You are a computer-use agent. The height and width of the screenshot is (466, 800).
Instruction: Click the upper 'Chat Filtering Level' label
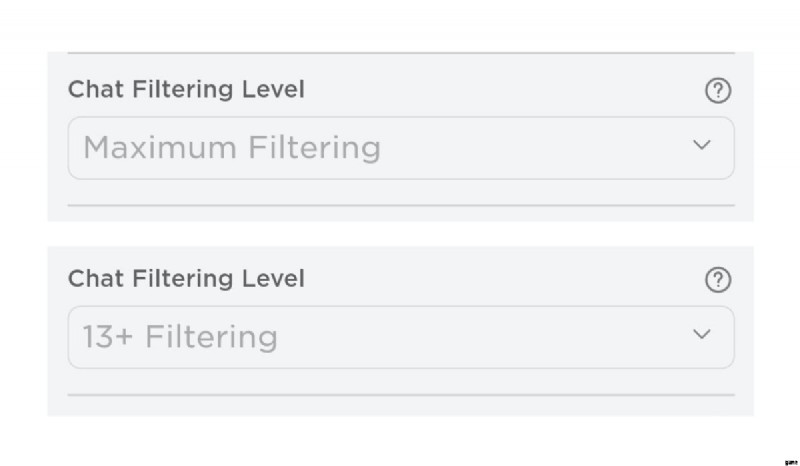point(186,90)
